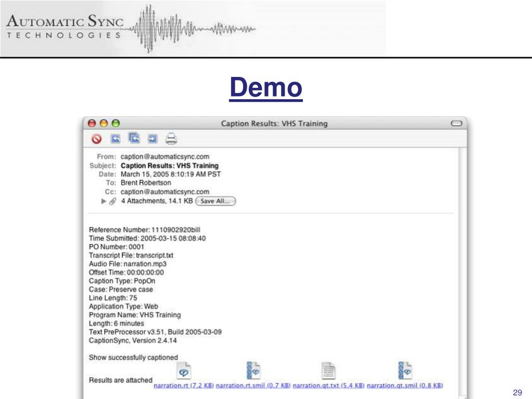This screenshot has height=399, width=532.
Task: Click the Reply All toolbar icon
Action: (135, 138)
